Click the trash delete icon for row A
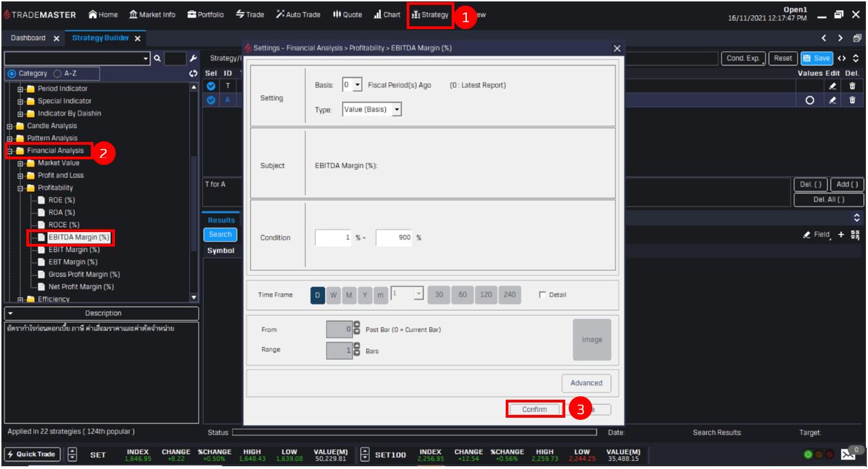Image resolution: width=868 pixels, height=469 pixels. click(x=852, y=100)
